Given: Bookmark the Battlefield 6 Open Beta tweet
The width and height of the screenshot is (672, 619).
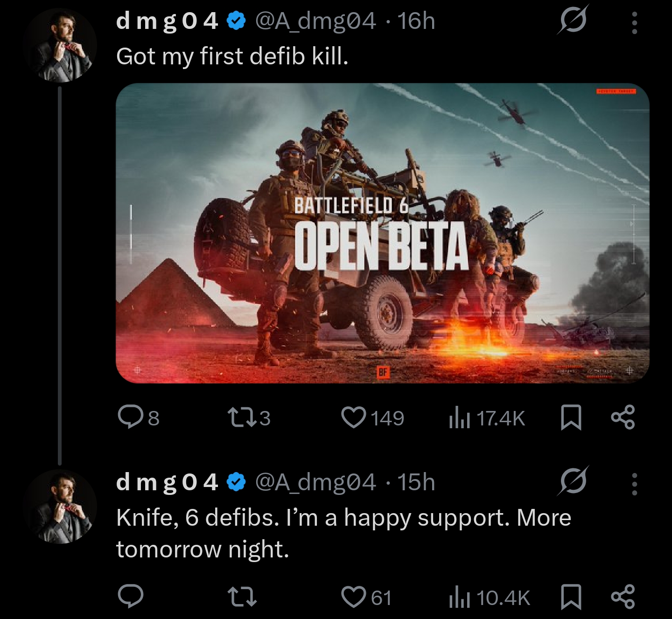Looking at the screenshot, I should (570, 417).
